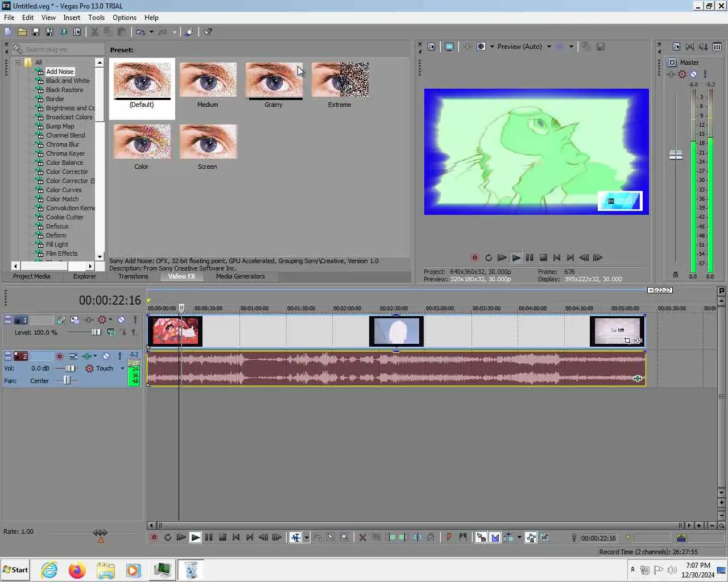Viewport: 728px width, 582px height.
Task: Open the Project Video Properties icon in preview
Action: point(432,47)
